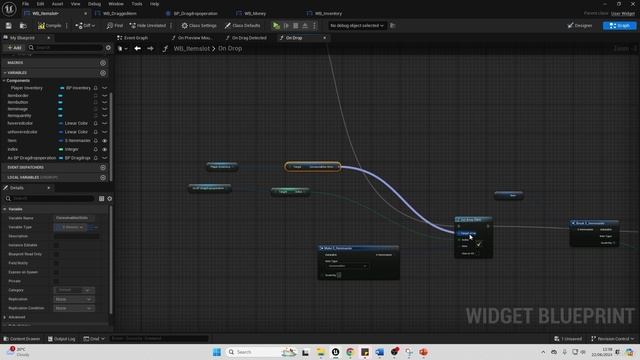The width and height of the screenshot is (640, 360).
Task: Switch to the WB_Inventory asset tab
Action: tap(328, 13)
